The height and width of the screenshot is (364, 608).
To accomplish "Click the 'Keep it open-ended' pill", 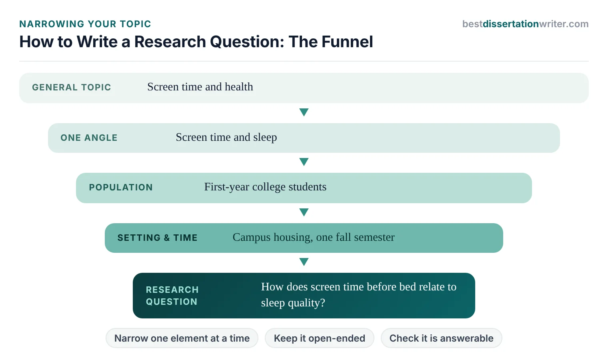I will click(x=320, y=338).
